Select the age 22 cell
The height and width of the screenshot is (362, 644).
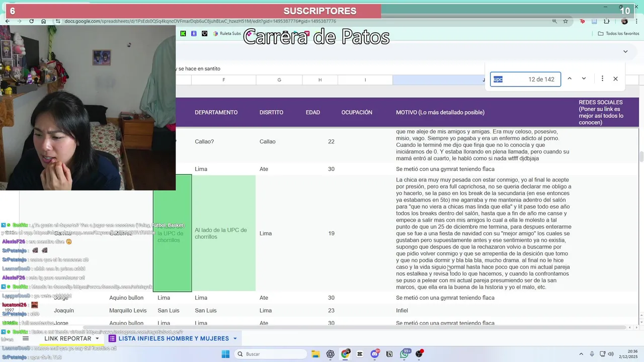(320, 142)
